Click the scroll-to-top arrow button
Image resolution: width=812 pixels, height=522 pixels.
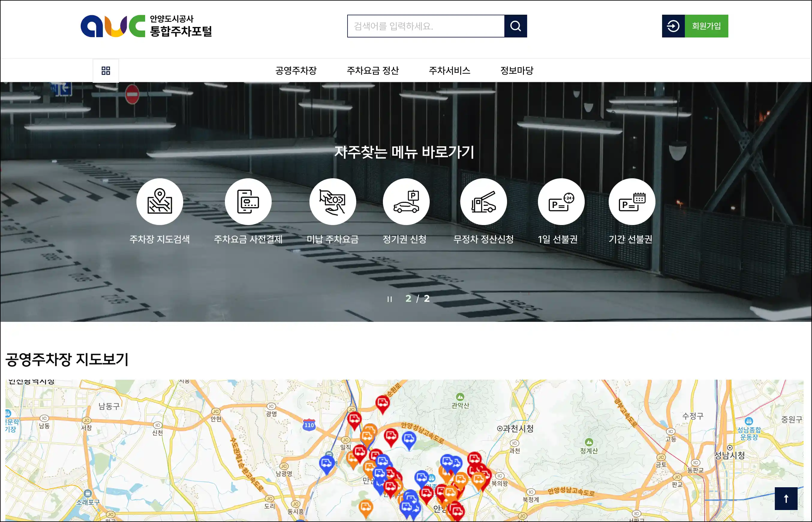tap(786, 498)
